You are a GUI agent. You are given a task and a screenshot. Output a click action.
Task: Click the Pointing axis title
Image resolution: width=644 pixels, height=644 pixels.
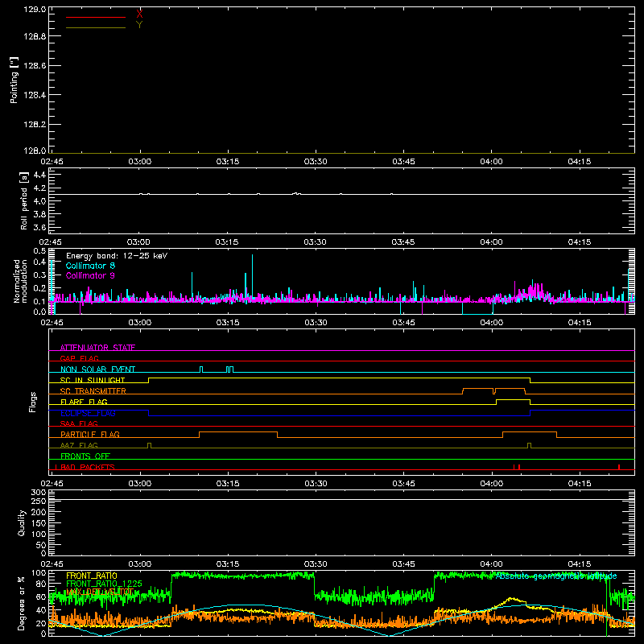[x=14, y=80]
